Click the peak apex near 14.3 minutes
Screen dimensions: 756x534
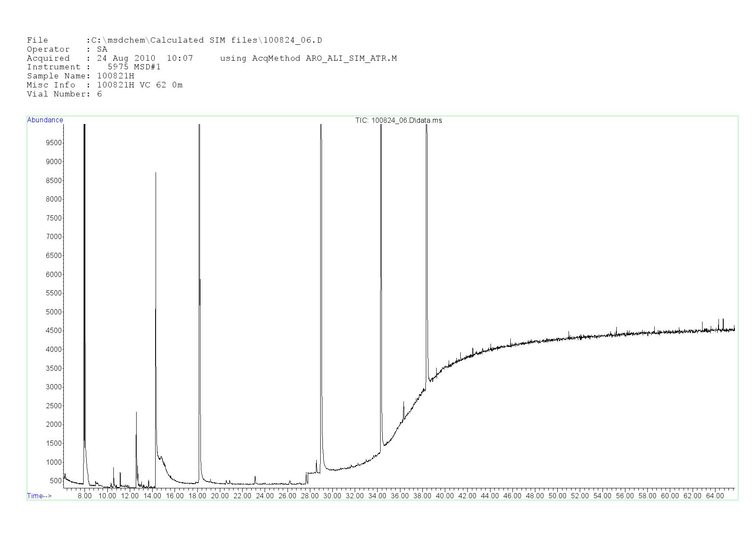[156, 174]
